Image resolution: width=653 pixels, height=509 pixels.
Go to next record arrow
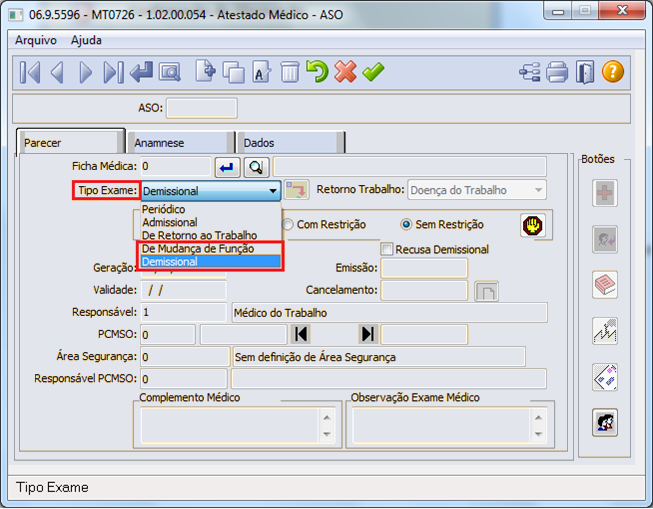85,72
